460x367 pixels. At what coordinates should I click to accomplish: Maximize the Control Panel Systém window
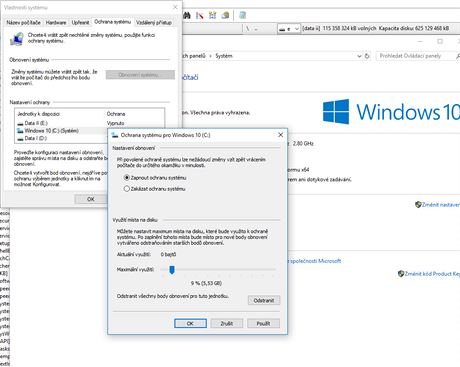point(440,41)
